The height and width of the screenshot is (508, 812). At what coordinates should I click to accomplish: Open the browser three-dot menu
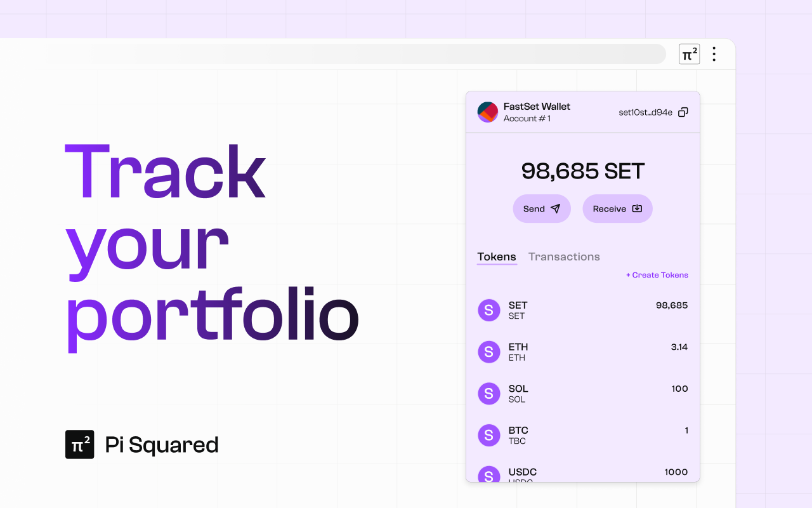pyautogui.click(x=714, y=54)
